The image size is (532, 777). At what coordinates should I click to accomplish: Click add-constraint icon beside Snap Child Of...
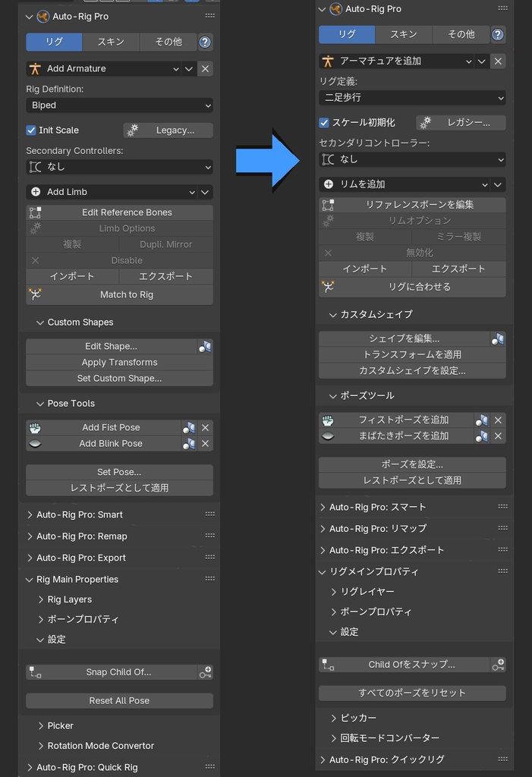pos(205,672)
